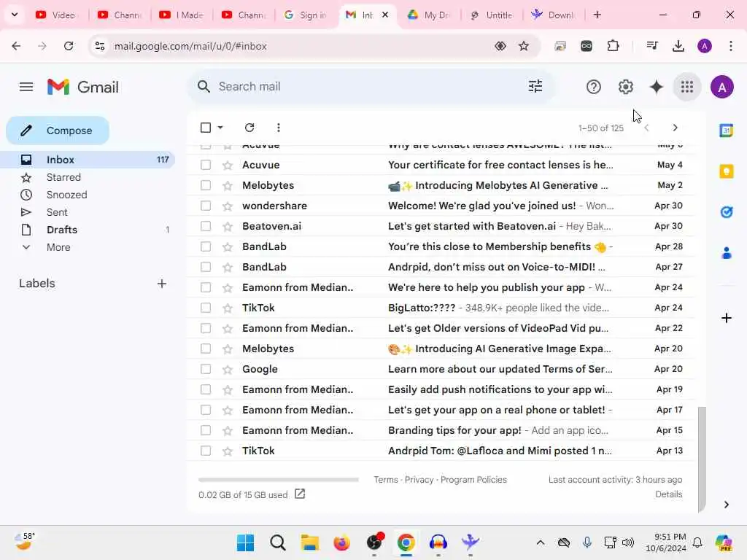The width and height of the screenshot is (747, 560).
Task: Open the select dropdown arrow
Action: tap(220, 128)
